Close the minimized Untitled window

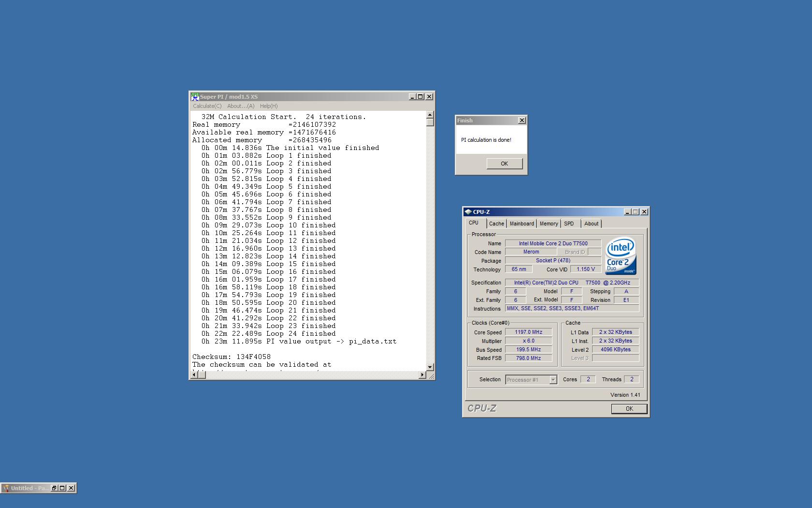(71, 488)
